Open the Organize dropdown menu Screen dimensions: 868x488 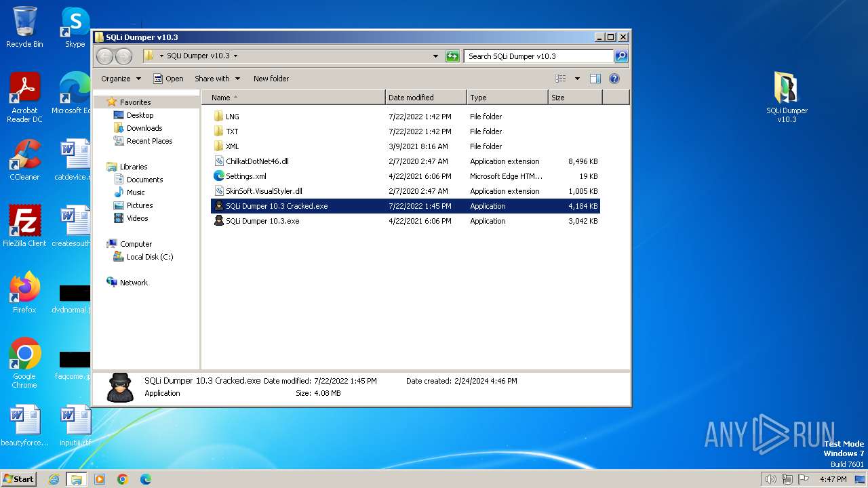pyautogui.click(x=121, y=79)
